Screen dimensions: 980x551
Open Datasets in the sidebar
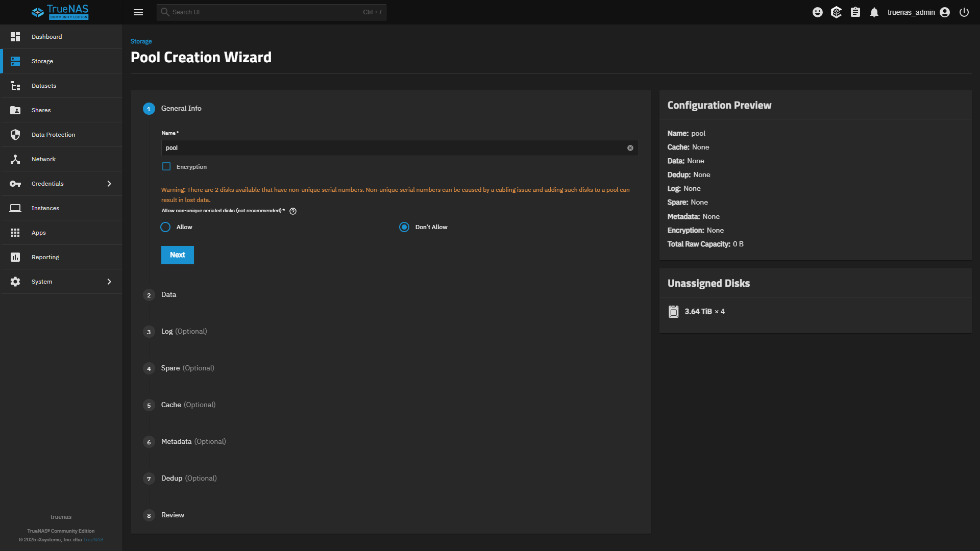click(x=44, y=86)
